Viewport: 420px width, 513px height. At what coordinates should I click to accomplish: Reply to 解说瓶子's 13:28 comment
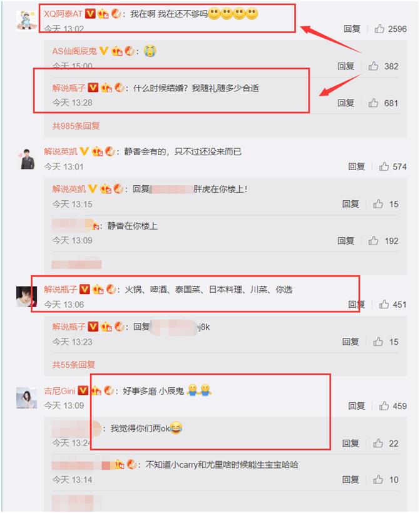[x=346, y=103]
